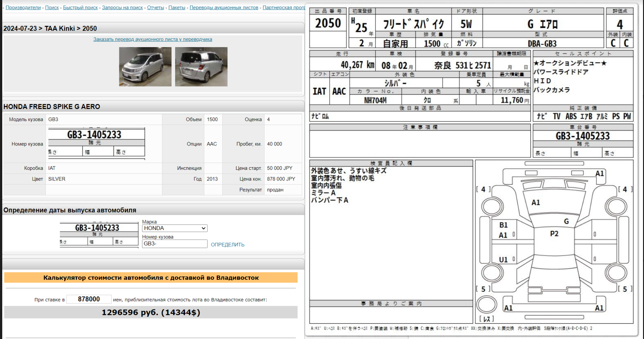Screen dimensions: 644x339
Task: Select lot number 2050 on auction sheet
Action: click(x=328, y=23)
